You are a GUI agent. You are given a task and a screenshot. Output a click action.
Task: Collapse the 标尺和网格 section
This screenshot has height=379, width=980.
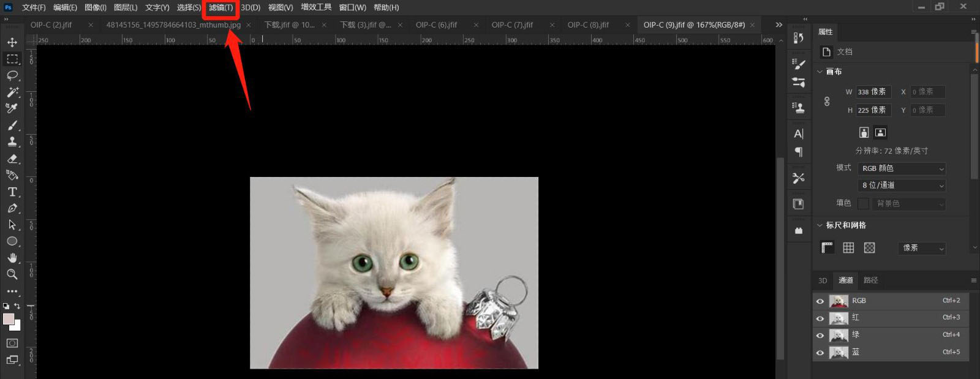(820, 225)
